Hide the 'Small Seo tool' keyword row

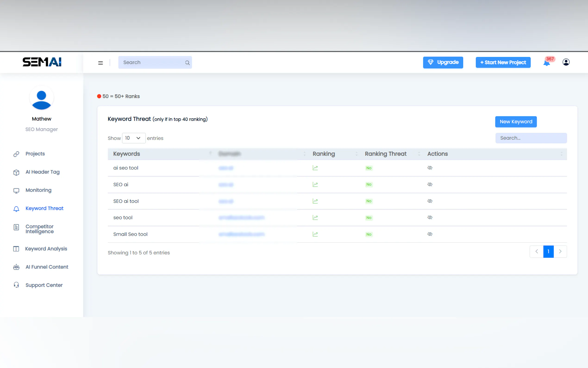pyautogui.click(x=430, y=234)
